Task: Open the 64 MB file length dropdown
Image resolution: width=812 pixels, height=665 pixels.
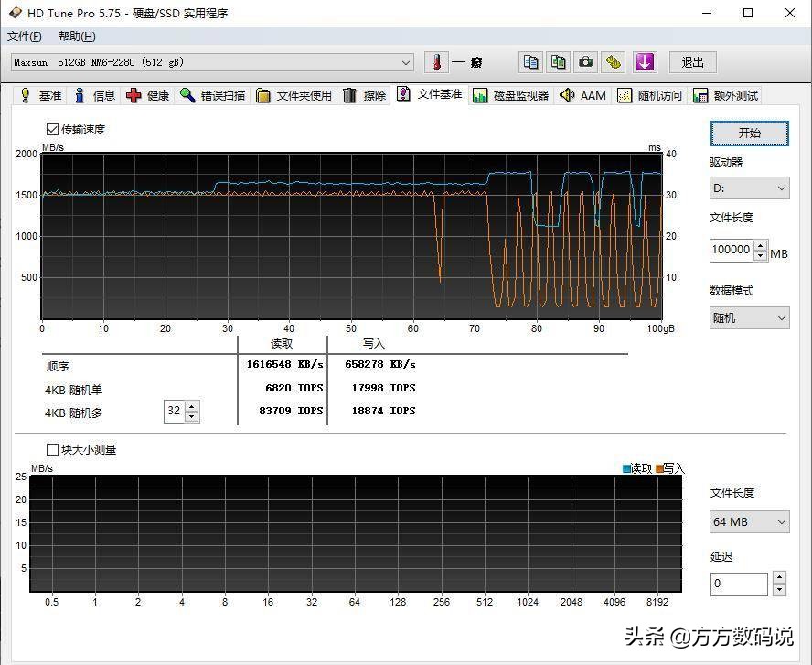Action: coord(749,522)
